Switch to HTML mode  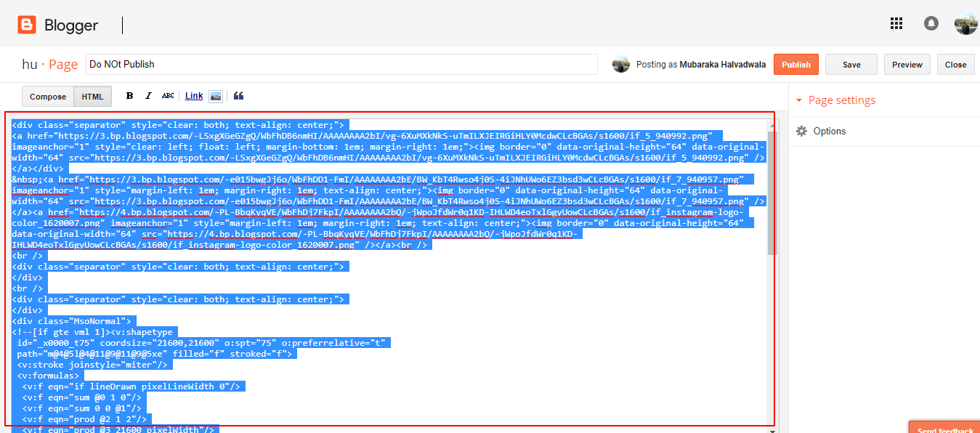pyautogui.click(x=92, y=97)
